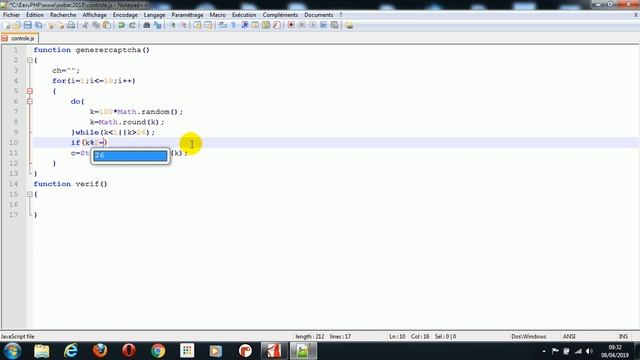This screenshot has width=640, height=360.
Task: Click the 'k=Math.round(k);' code line
Action: tap(127, 122)
